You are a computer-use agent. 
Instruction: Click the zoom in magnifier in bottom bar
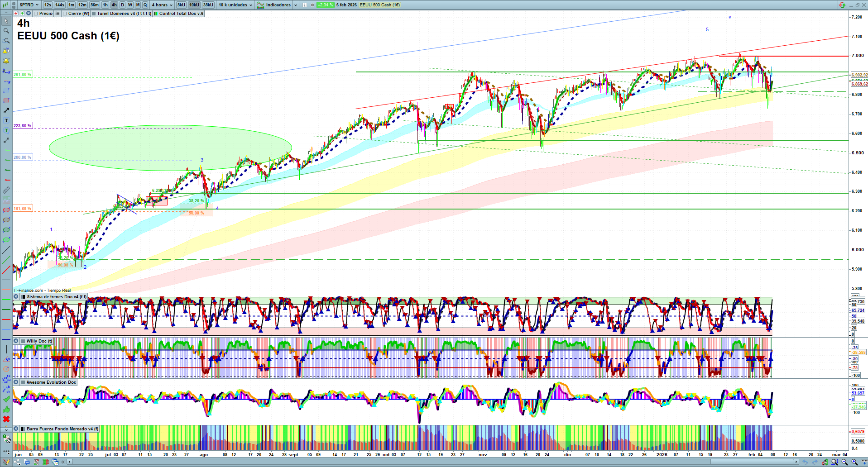[x=854, y=462]
